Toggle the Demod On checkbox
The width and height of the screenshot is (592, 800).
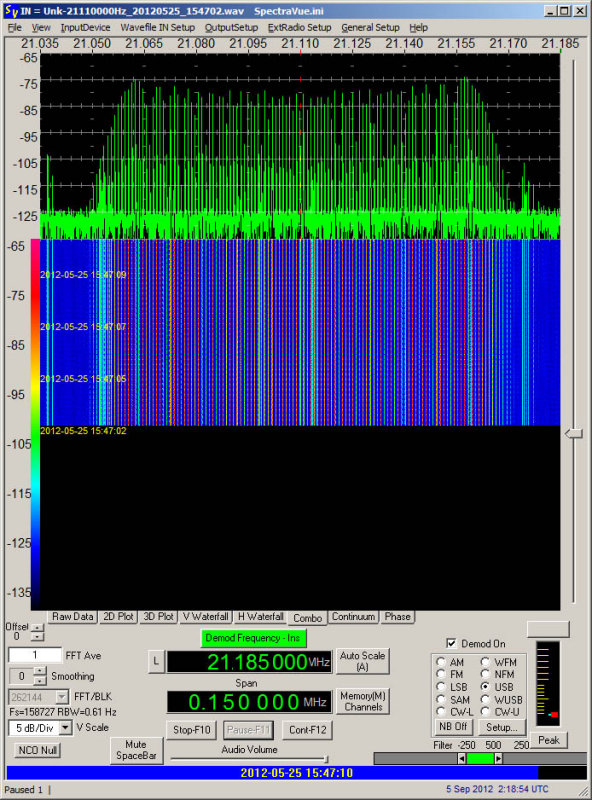pos(451,643)
